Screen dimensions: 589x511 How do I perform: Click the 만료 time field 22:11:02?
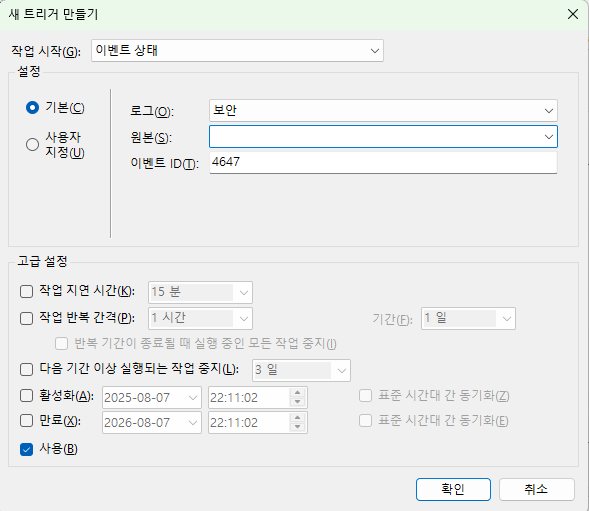click(249, 422)
